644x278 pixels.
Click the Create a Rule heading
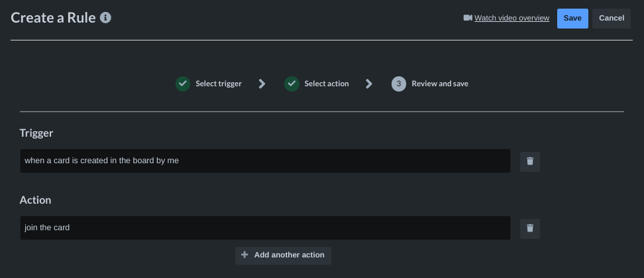coord(53,18)
